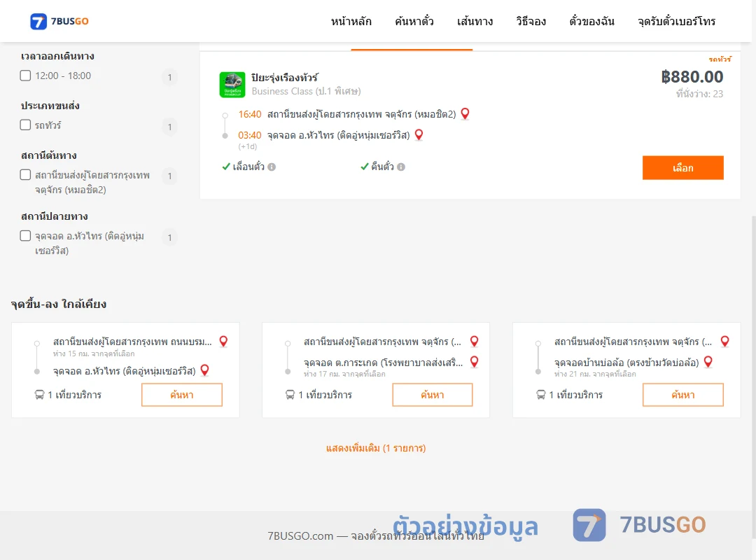Open the ค้นหาตั๋ว menu item
This screenshot has height=560, width=756.
coord(414,21)
